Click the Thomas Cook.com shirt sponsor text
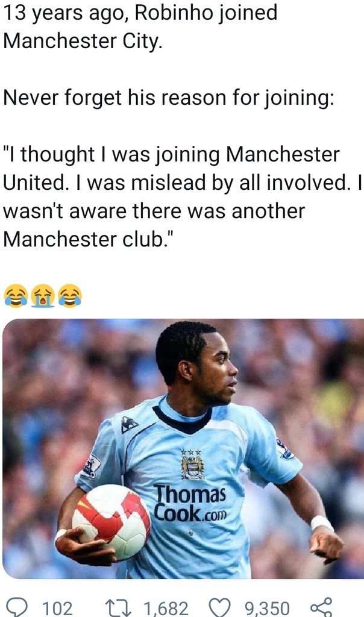The height and width of the screenshot is (617, 364). click(x=190, y=504)
